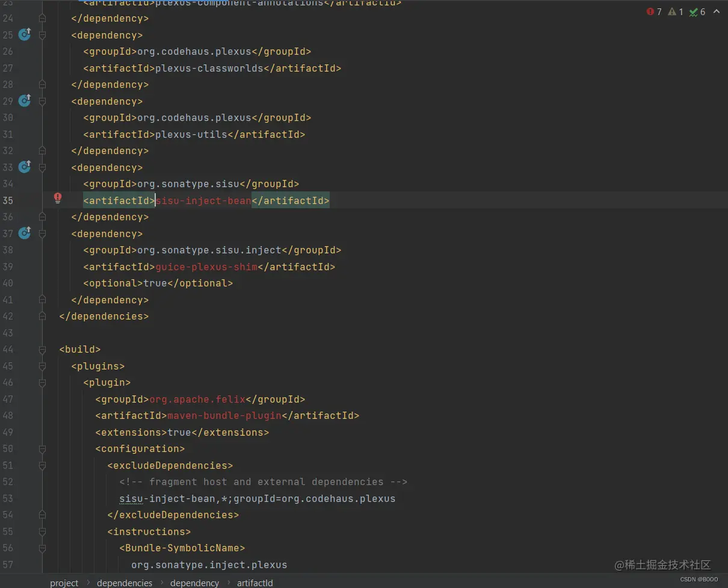Click the optional true value on line 40

tap(155, 283)
